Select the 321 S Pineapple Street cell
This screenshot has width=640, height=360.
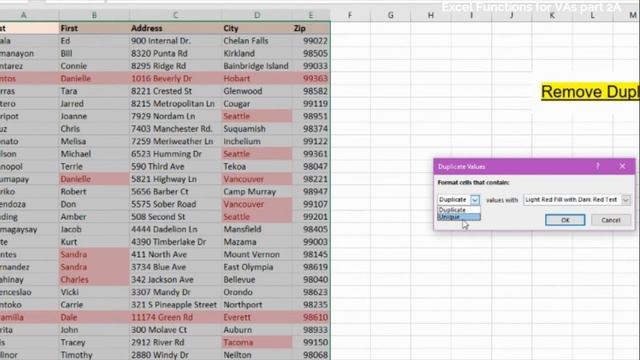(x=175, y=304)
